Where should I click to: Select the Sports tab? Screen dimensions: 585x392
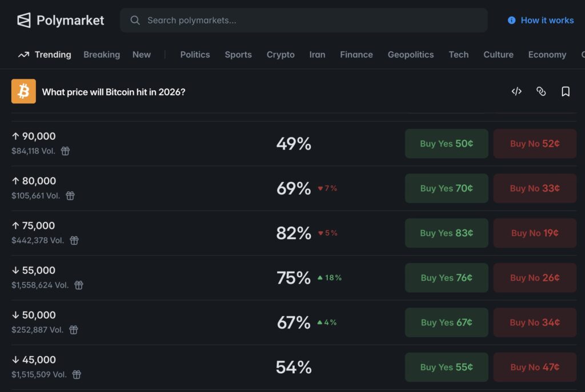[238, 54]
